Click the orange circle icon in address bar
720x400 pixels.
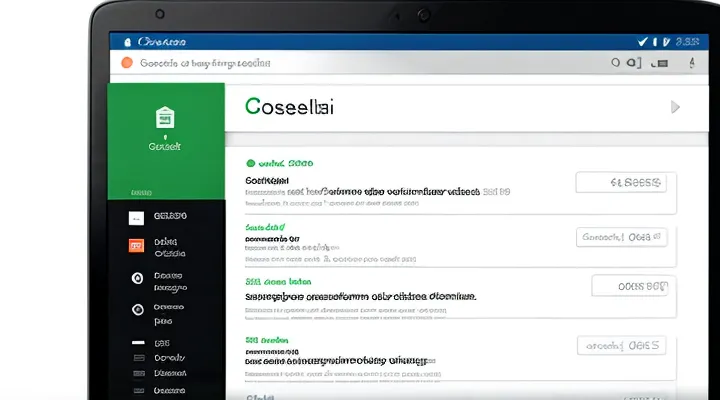click(126, 63)
